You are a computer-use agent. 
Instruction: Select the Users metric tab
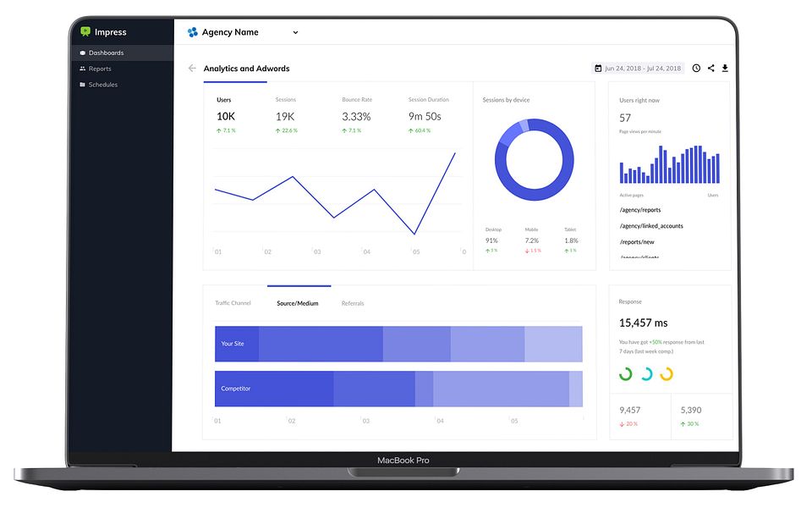point(223,100)
